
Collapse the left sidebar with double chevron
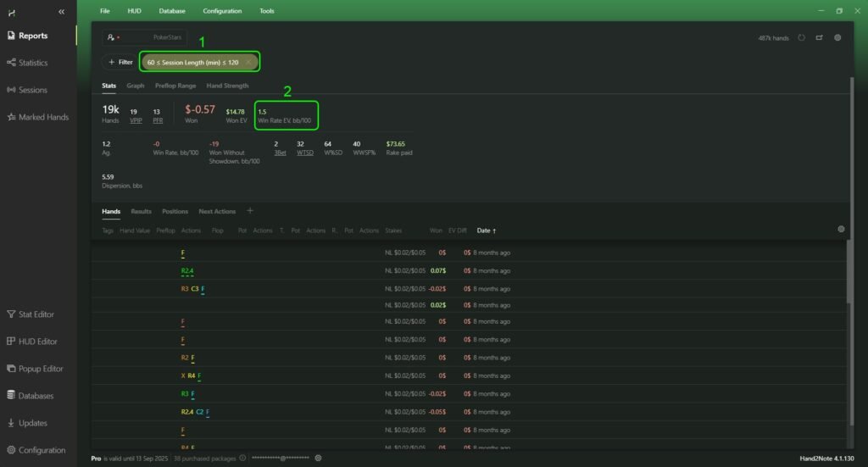click(61, 12)
